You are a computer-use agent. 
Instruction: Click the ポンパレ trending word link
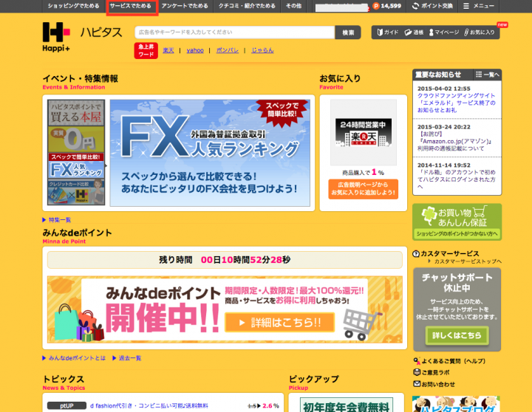pos(228,50)
